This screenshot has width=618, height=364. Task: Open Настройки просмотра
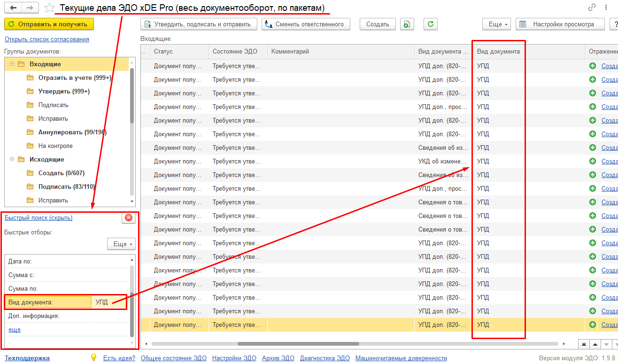[x=560, y=24]
